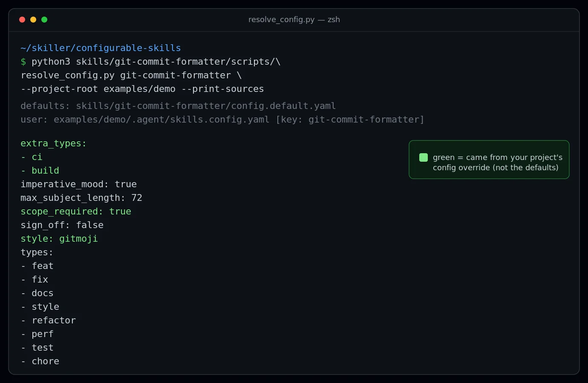Click the 'resolve_config.py git-commit-formatter \' line
Screen dimensions: 588x383
(x=131, y=75)
